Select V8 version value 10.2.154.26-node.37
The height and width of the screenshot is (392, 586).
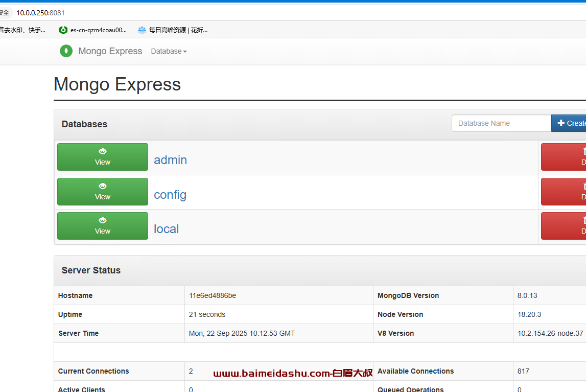point(550,333)
